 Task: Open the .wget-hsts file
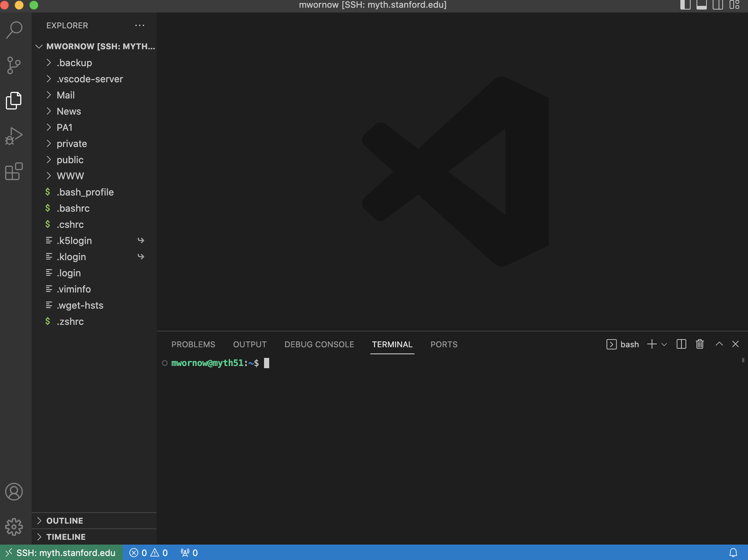click(94, 305)
